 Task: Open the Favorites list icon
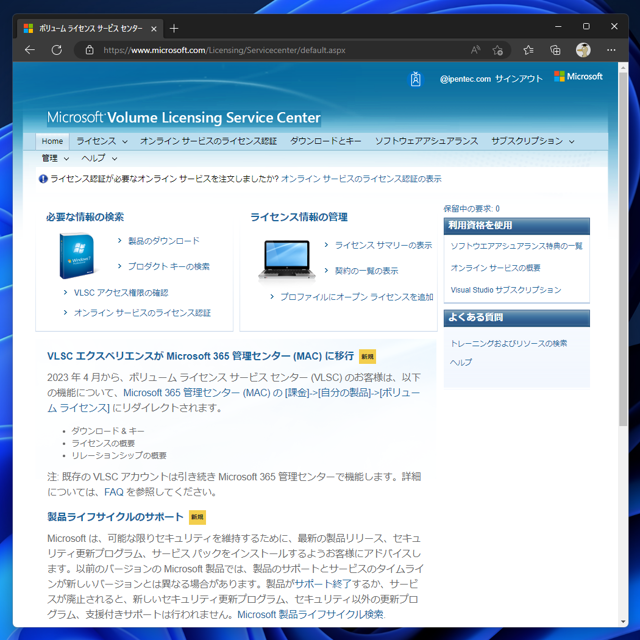coord(528,50)
